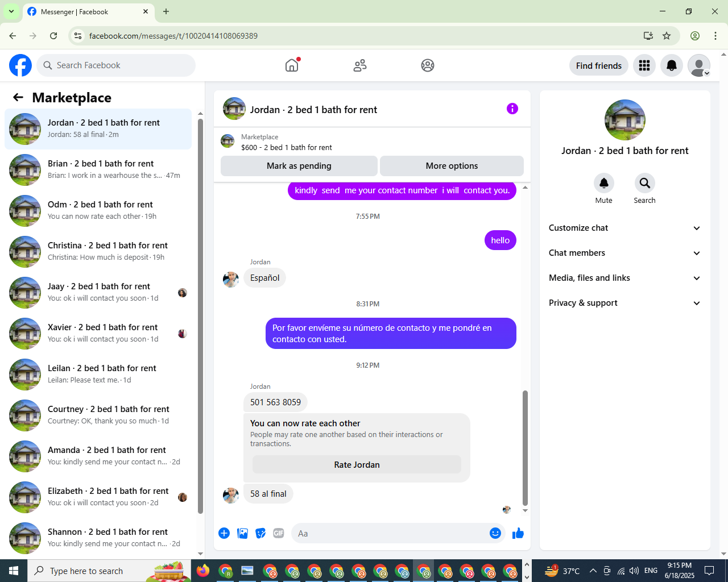Open the Chrome three-dot menu
The height and width of the screenshot is (582, 728).
point(715,36)
